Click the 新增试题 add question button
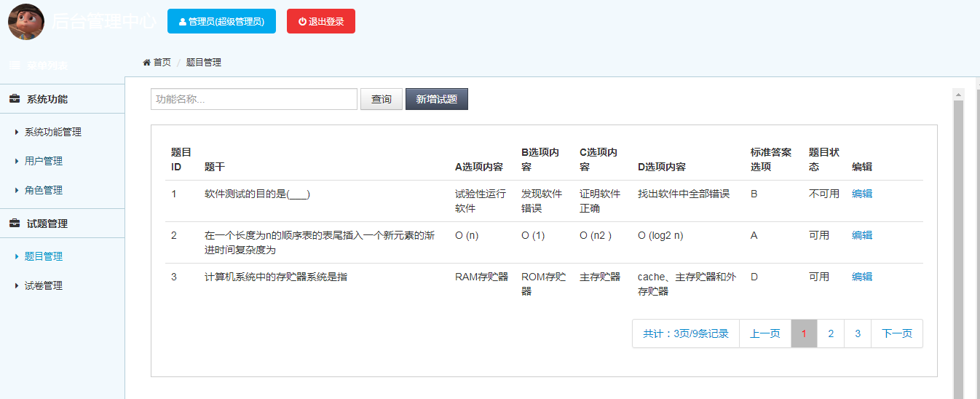This screenshot has height=399, width=980. [437, 99]
